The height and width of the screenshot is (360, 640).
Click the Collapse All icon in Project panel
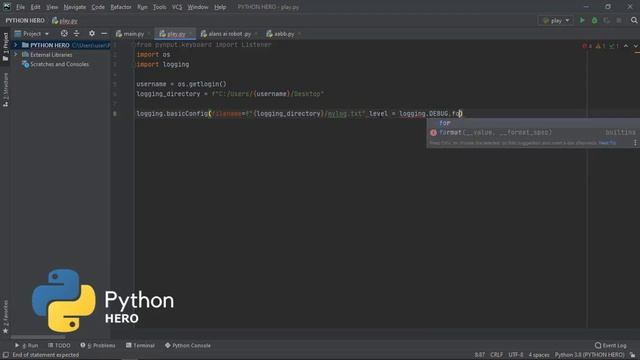[x=76, y=33]
